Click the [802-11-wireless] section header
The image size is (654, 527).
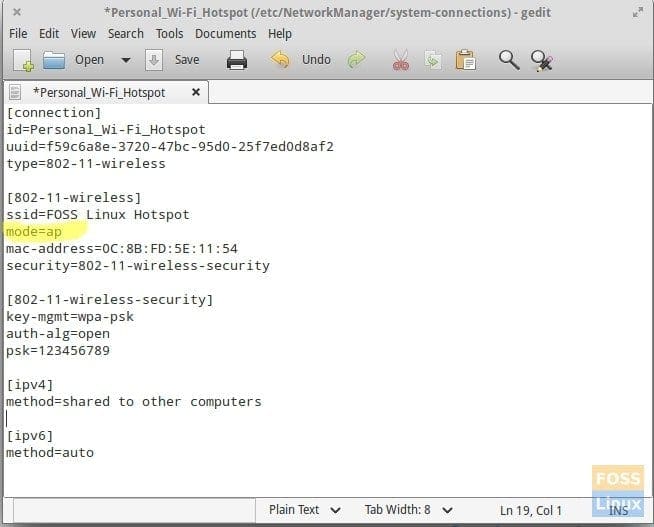point(74,198)
